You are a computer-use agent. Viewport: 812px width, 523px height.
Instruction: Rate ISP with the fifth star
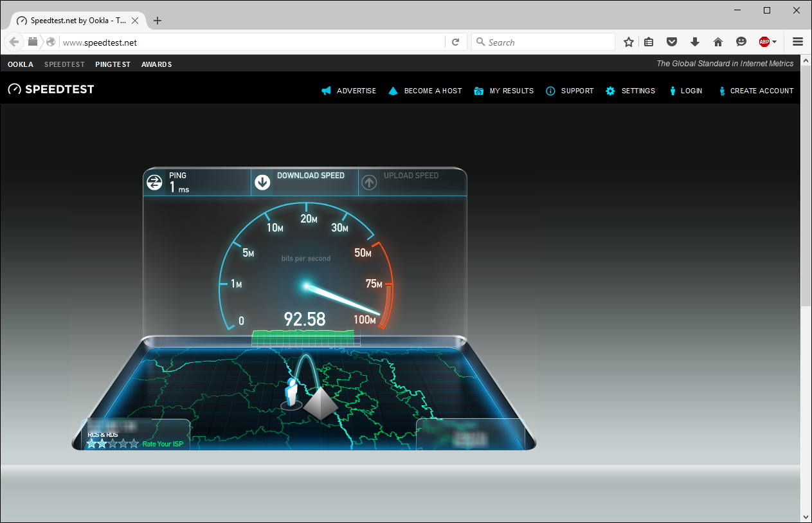tap(134, 444)
